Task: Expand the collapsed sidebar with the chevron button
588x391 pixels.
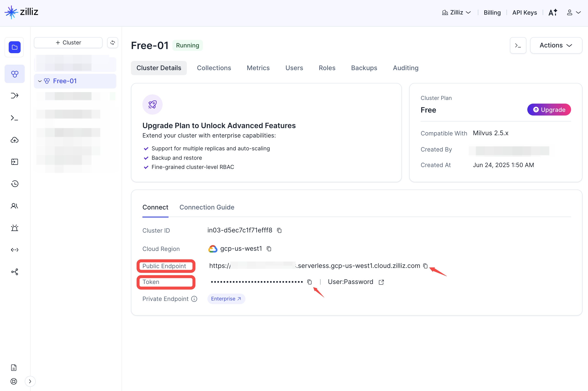Action: point(30,381)
